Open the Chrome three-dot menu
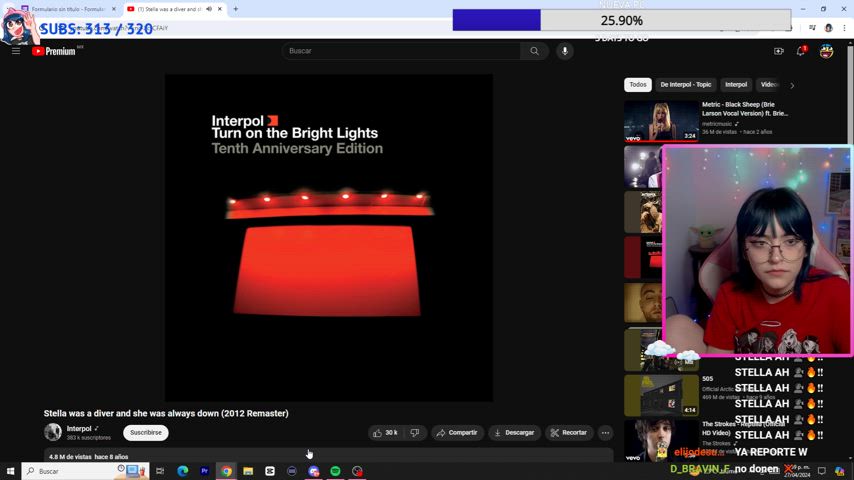 click(845, 28)
